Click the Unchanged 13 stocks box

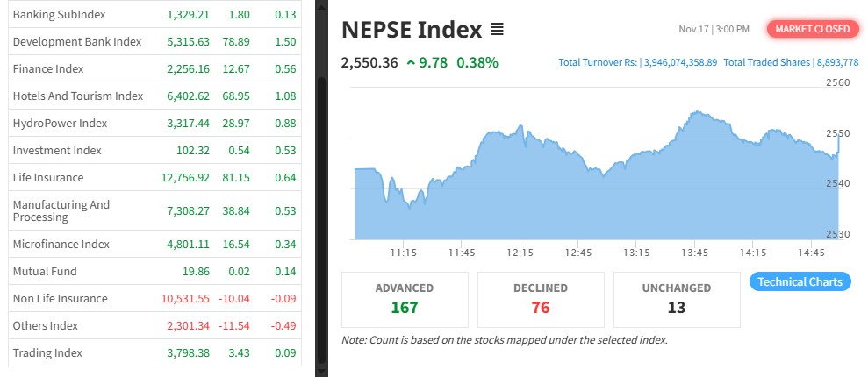click(x=676, y=299)
